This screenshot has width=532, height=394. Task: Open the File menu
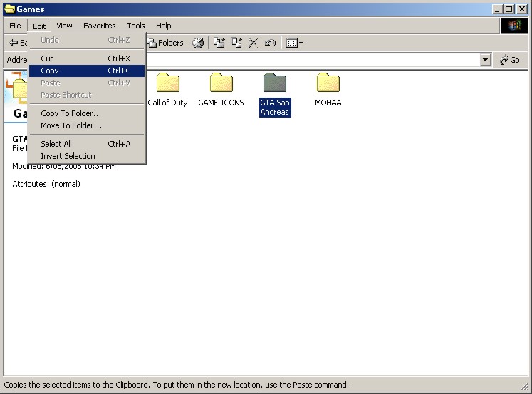[15, 26]
